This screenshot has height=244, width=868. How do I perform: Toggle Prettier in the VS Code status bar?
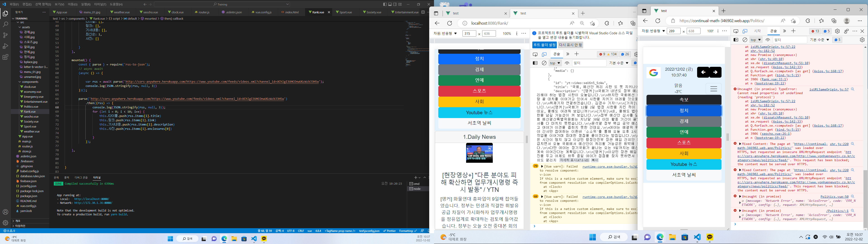click(389, 231)
